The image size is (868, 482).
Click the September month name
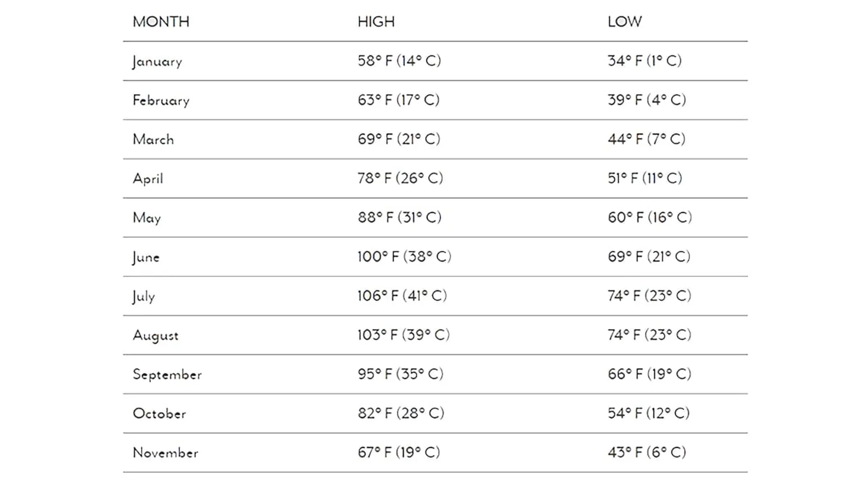[x=167, y=375]
